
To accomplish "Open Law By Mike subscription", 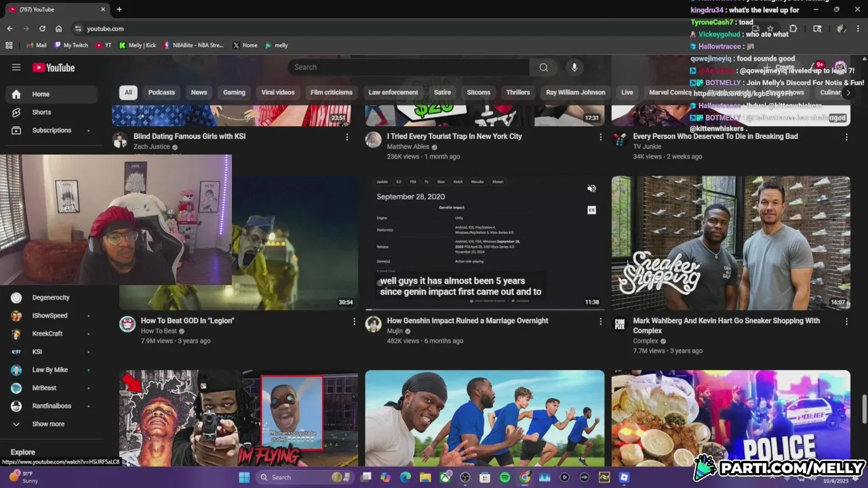I will coord(51,370).
